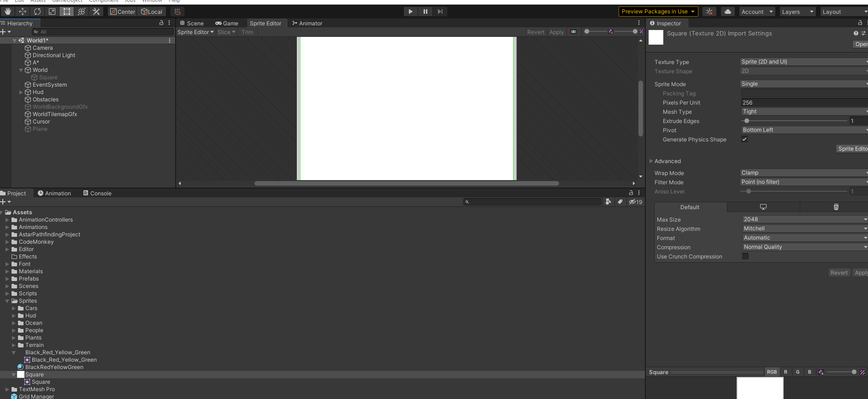Search by type in Project panel

(x=608, y=202)
